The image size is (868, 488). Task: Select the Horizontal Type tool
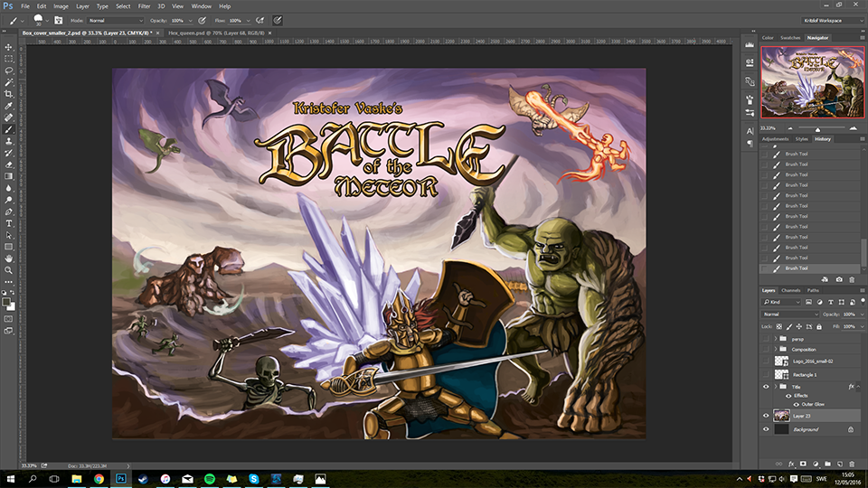click(x=8, y=223)
